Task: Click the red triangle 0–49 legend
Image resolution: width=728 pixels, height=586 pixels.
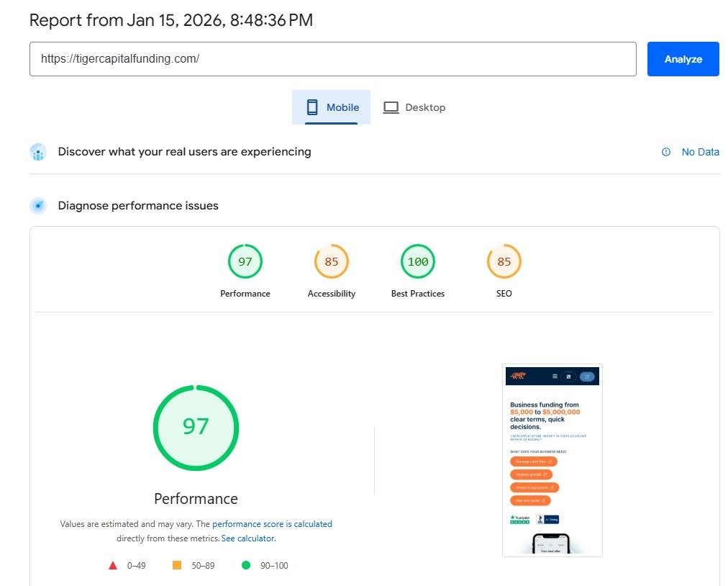Action: click(x=113, y=566)
